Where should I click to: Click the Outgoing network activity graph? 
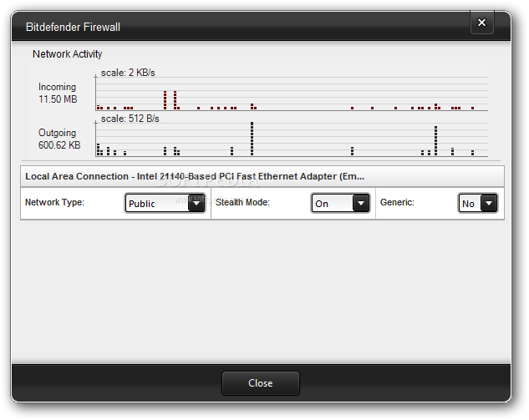pyautogui.click(x=292, y=139)
